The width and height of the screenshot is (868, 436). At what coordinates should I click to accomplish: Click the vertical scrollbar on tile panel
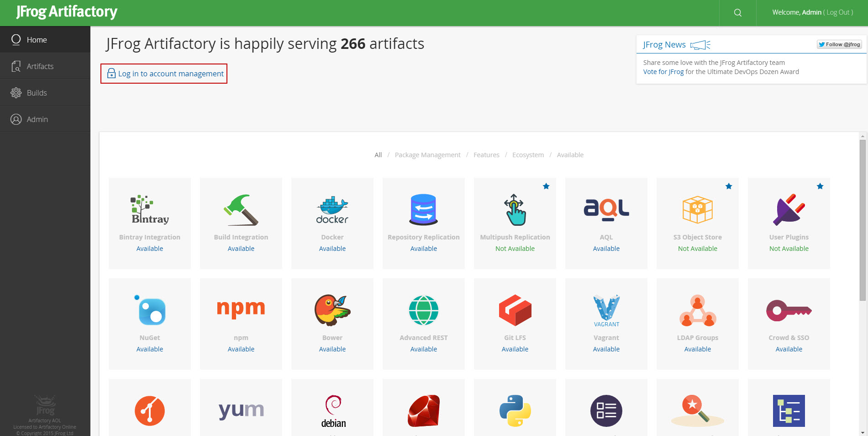tap(862, 219)
